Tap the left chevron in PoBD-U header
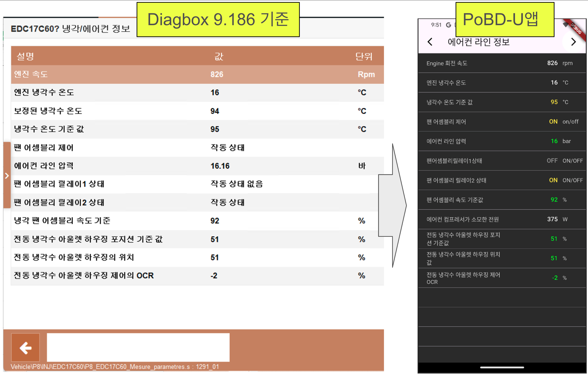 click(430, 42)
